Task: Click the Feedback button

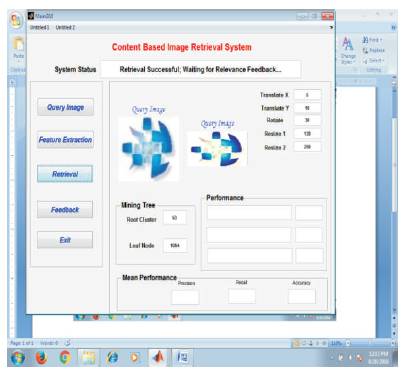Action: [65, 209]
